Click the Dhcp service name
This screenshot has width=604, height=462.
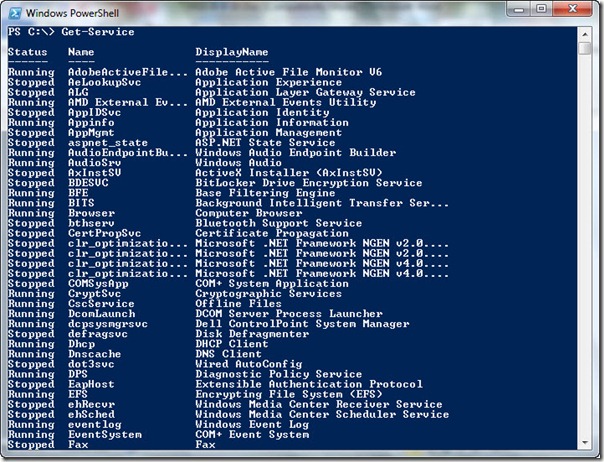pos(82,344)
